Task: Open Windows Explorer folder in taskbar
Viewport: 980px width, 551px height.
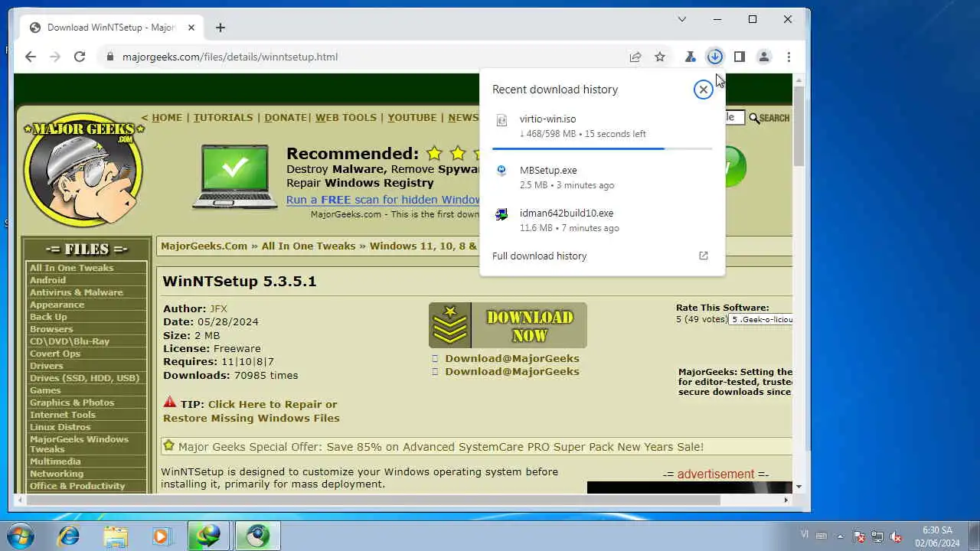Action: pos(116,536)
